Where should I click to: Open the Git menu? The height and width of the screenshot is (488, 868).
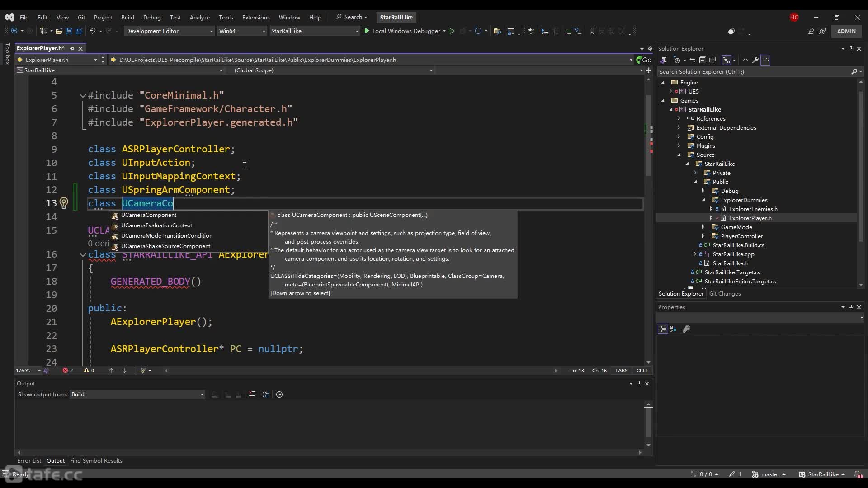tap(81, 17)
